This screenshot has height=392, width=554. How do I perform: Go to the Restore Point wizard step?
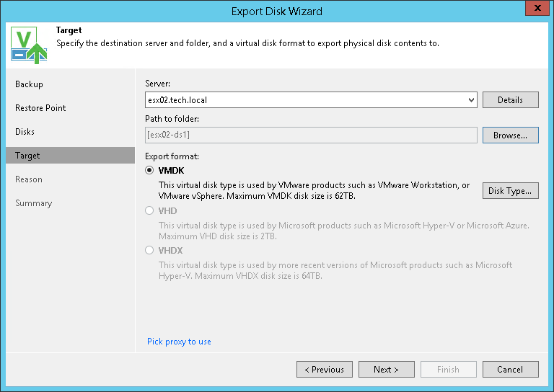coord(40,108)
